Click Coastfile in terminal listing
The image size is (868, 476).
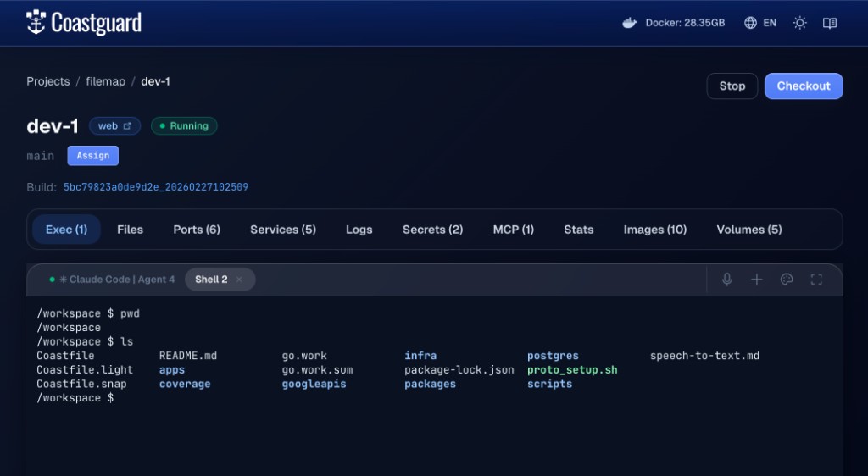65,356
